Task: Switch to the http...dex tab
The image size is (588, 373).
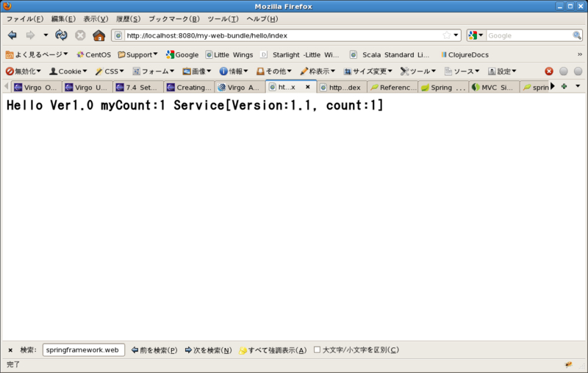Action: coord(342,88)
